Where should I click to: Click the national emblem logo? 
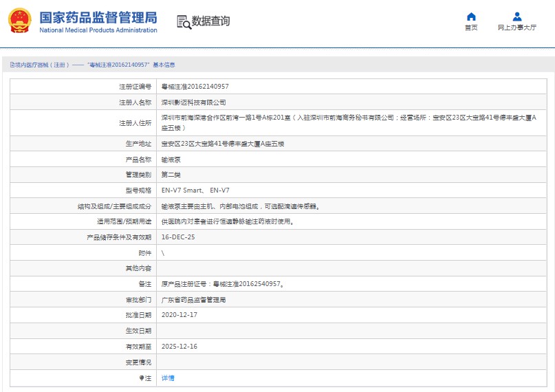click(20, 21)
